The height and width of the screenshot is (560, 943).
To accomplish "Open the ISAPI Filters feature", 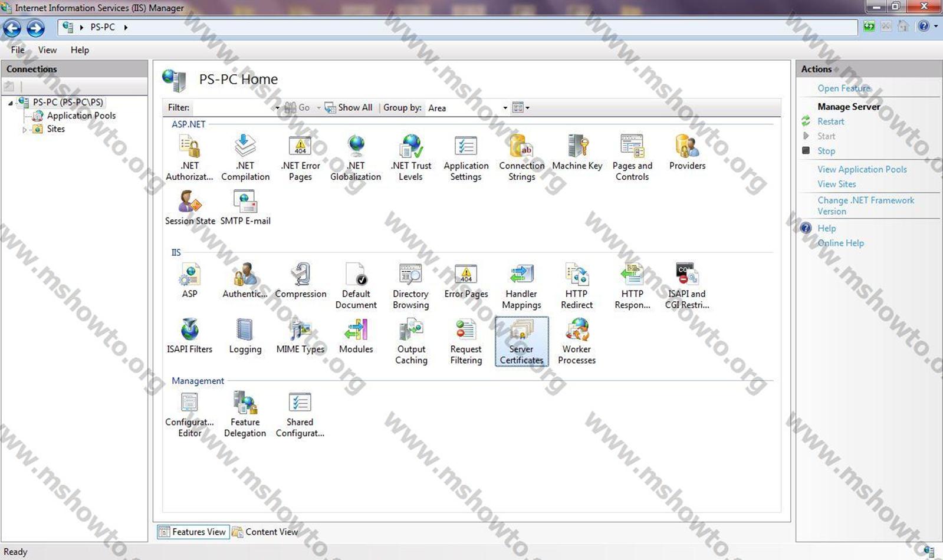I will (x=189, y=336).
